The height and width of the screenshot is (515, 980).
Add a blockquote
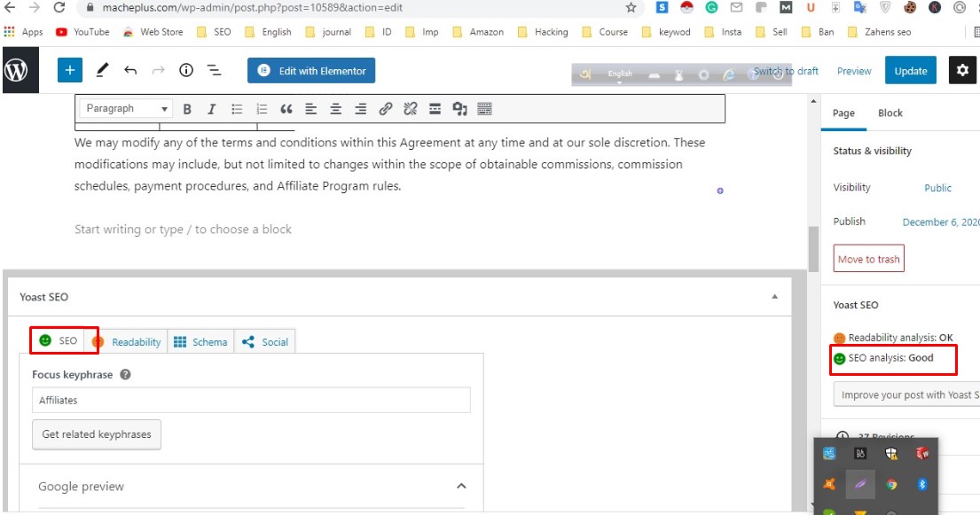(x=285, y=108)
